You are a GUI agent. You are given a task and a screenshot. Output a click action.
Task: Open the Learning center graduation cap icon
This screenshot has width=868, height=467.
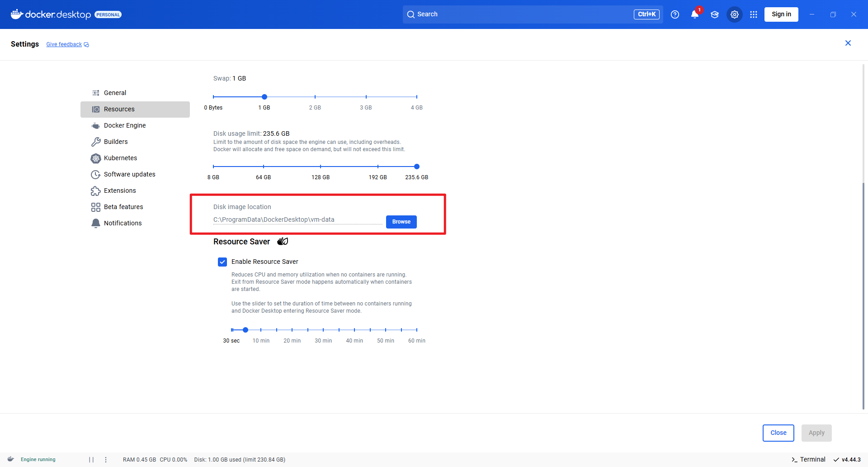(715, 14)
